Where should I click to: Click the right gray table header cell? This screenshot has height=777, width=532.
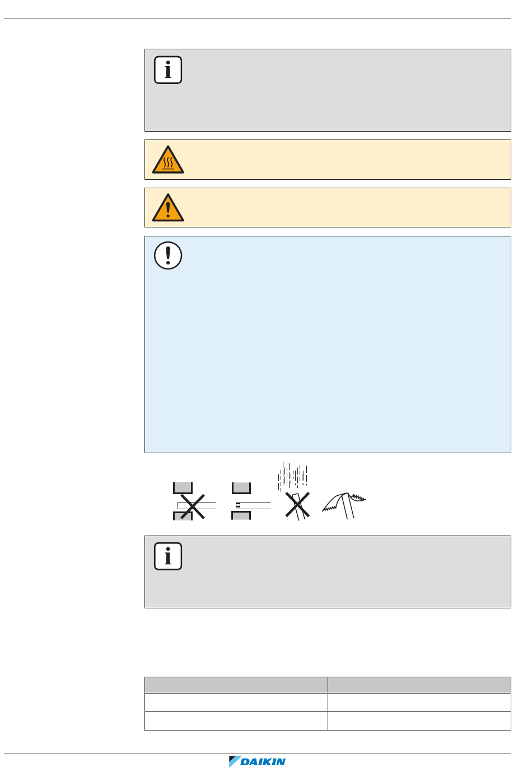coord(419,685)
